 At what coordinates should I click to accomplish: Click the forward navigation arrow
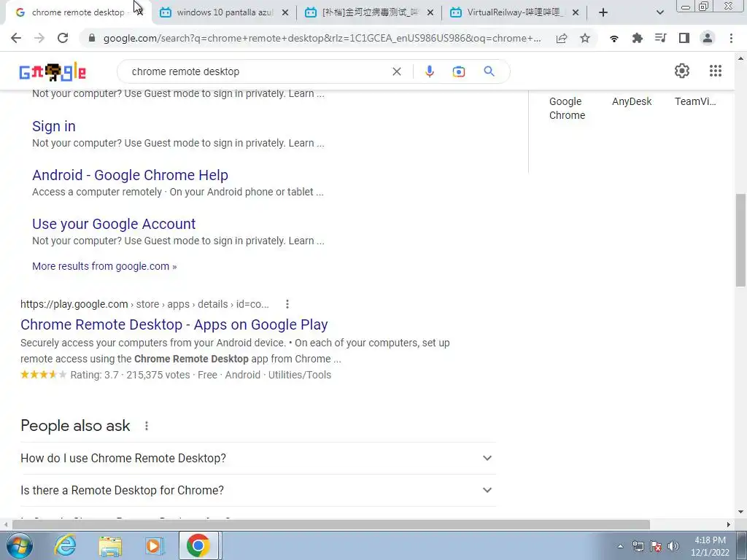pyautogui.click(x=39, y=38)
